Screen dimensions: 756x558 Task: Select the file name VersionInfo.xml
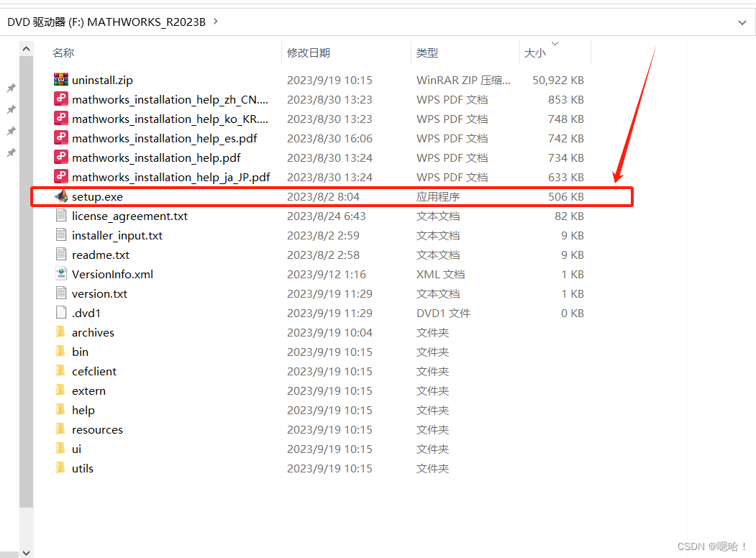[112, 274]
